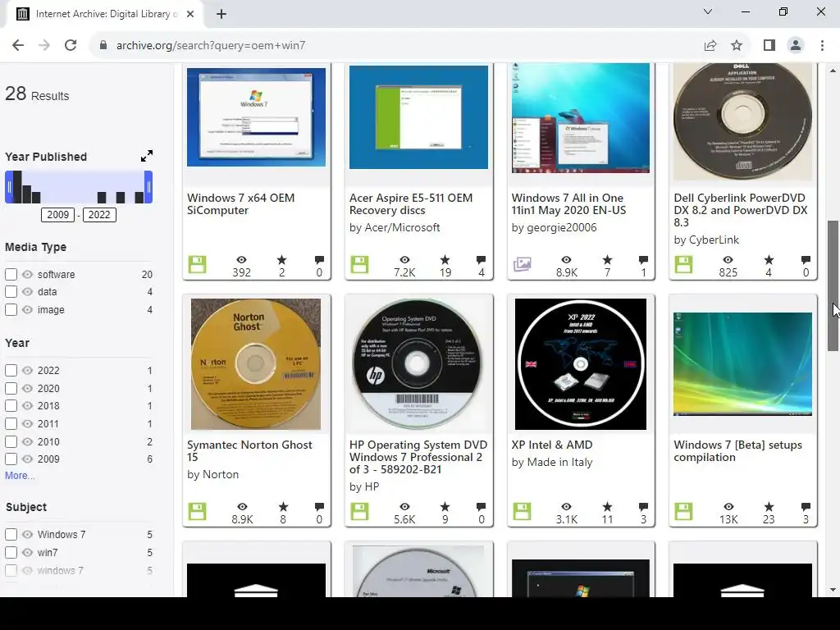Open a new browser tab
The height and width of the screenshot is (630, 840).
[221, 14]
